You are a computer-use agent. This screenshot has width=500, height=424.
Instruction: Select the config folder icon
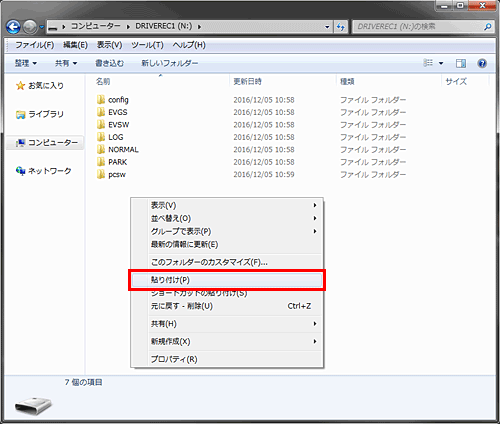pos(101,99)
